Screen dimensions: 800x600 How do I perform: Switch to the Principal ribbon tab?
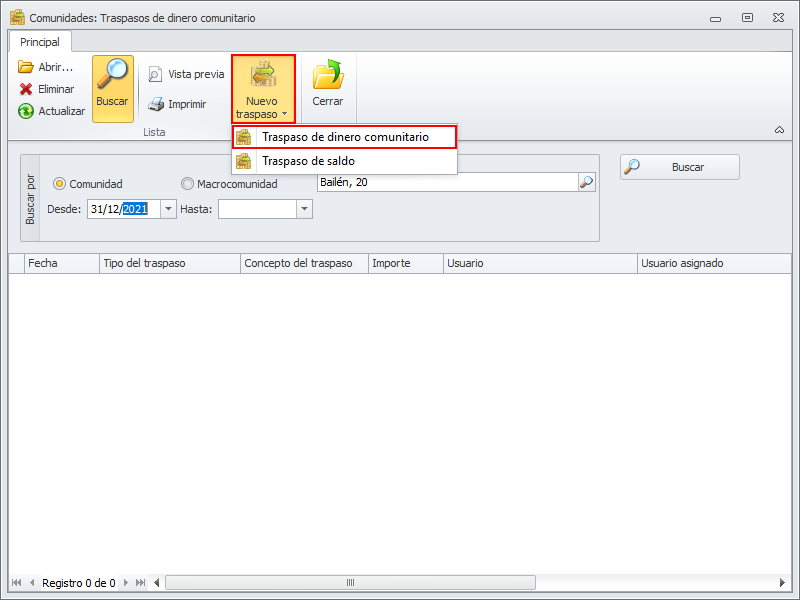tap(40, 42)
